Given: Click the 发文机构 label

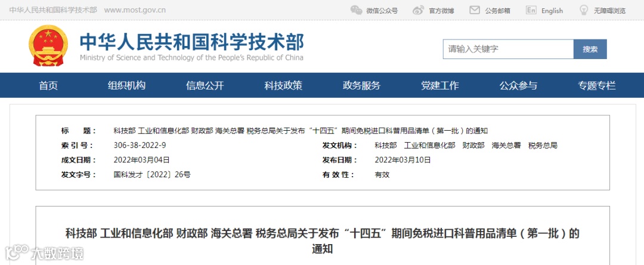Looking at the screenshot, I should pyautogui.click(x=340, y=146).
